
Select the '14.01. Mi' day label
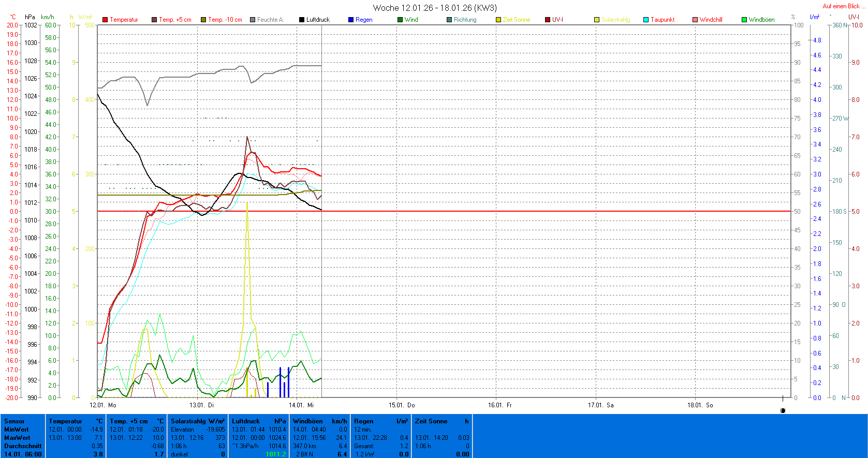click(x=301, y=405)
